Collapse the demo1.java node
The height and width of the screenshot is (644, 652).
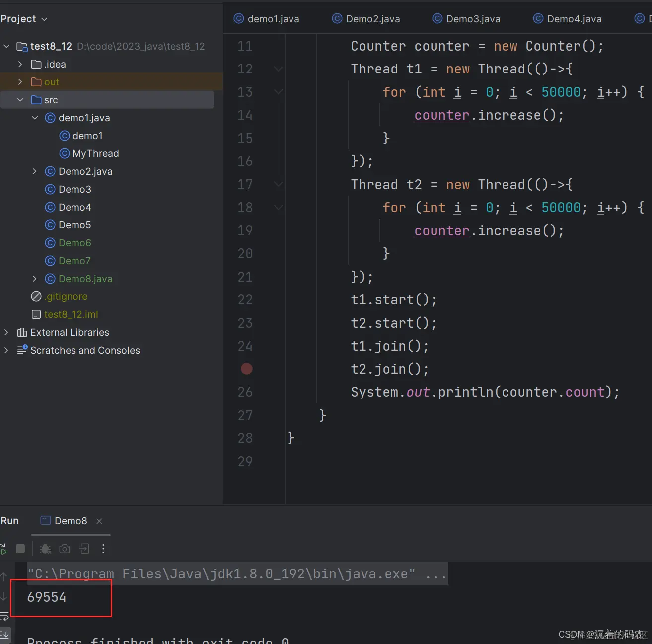coord(35,118)
